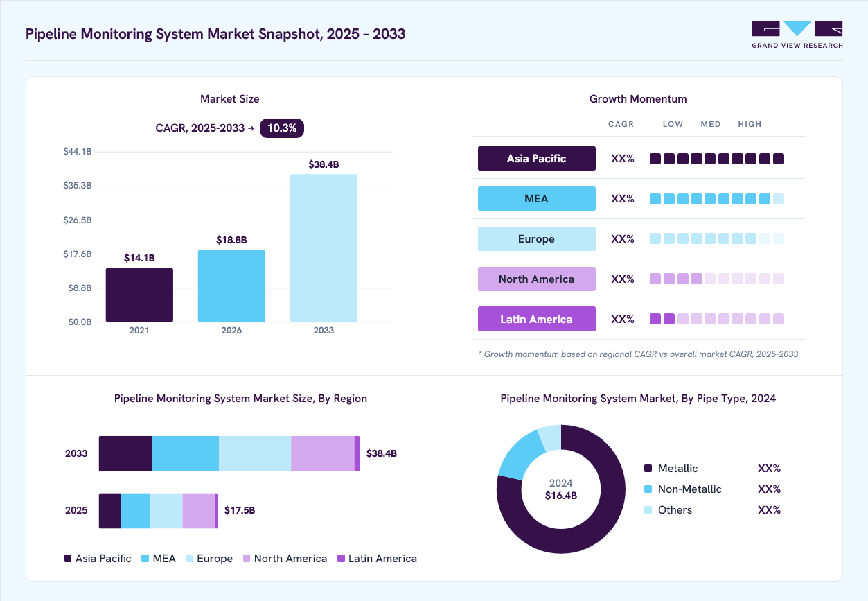Viewport: 868px width, 601px height.
Task: Click the $38.4B total beside stacked bar
Action: [x=382, y=454]
